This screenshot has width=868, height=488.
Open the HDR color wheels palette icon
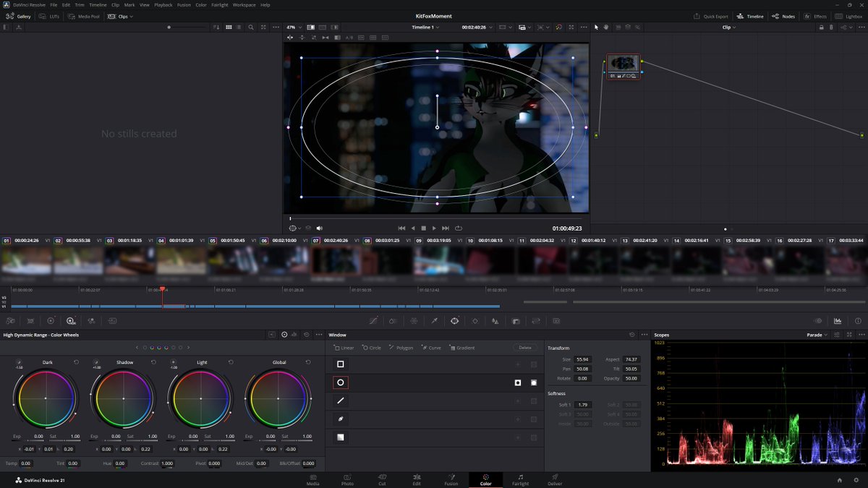pyautogui.click(x=71, y=320)
